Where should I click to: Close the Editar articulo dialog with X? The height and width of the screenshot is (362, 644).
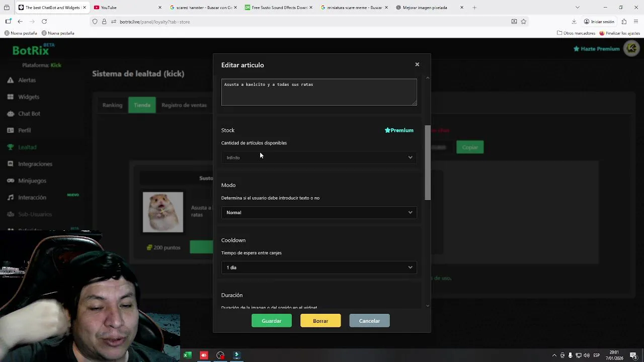[417, 64]
